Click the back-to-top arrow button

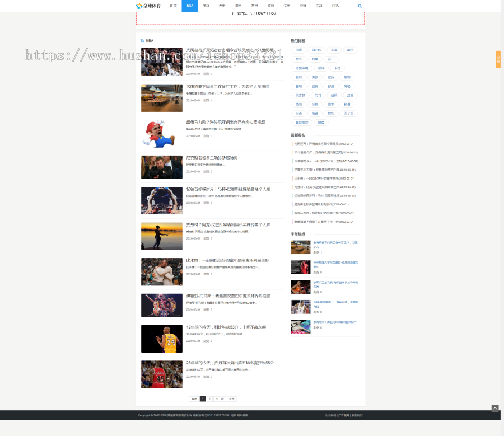[494, 409]
